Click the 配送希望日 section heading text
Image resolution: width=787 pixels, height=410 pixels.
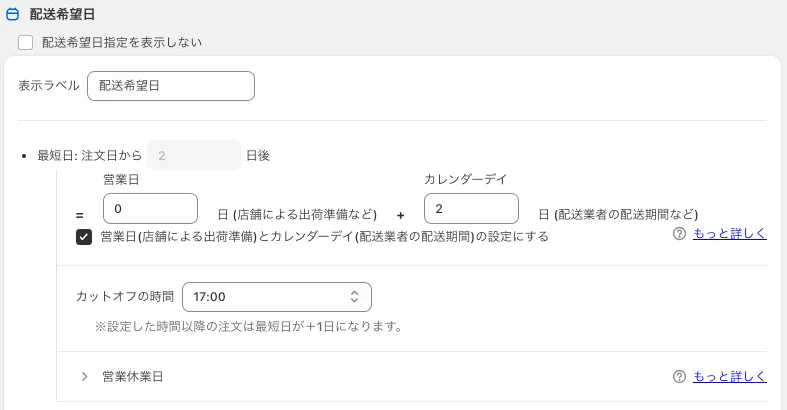(x=63, y=15)
